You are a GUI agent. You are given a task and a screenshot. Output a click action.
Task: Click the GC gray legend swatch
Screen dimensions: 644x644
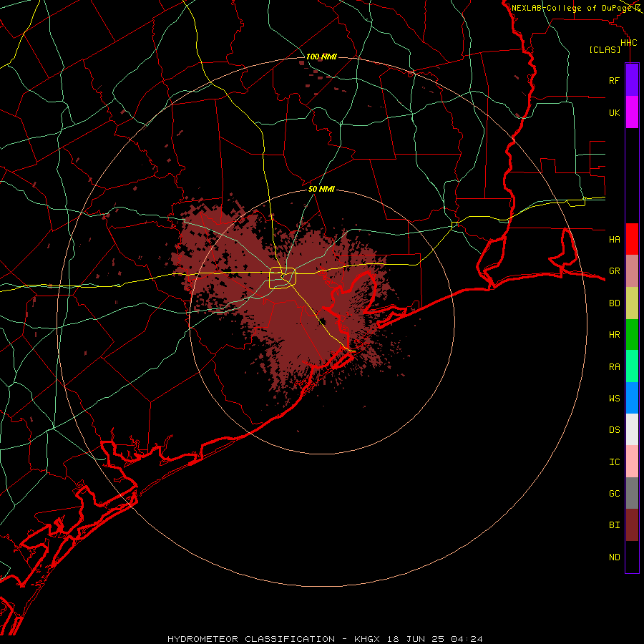click(632, 493)
